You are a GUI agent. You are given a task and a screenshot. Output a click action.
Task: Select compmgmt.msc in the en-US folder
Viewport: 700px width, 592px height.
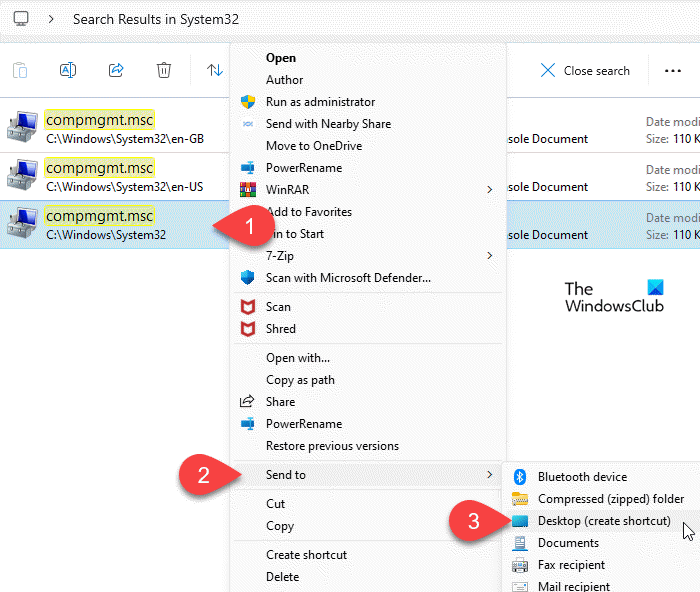[x=115, y=177]
